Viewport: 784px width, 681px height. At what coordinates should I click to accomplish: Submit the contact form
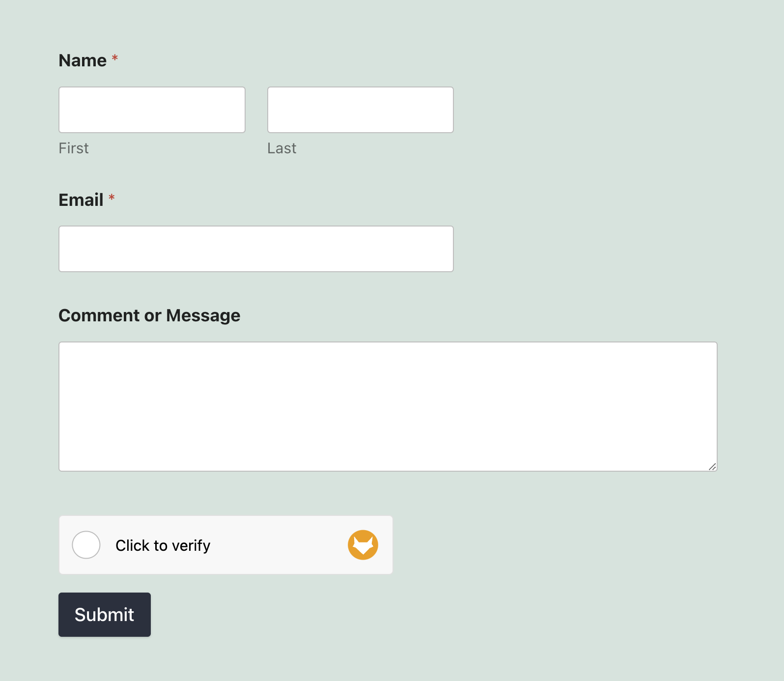[x=105, y=615]
